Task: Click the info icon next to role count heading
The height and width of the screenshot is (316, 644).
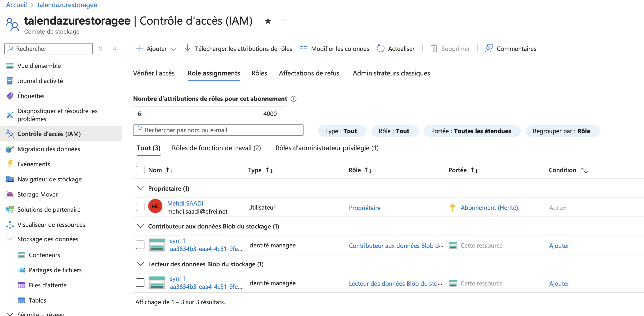Action: click(294, 99)
